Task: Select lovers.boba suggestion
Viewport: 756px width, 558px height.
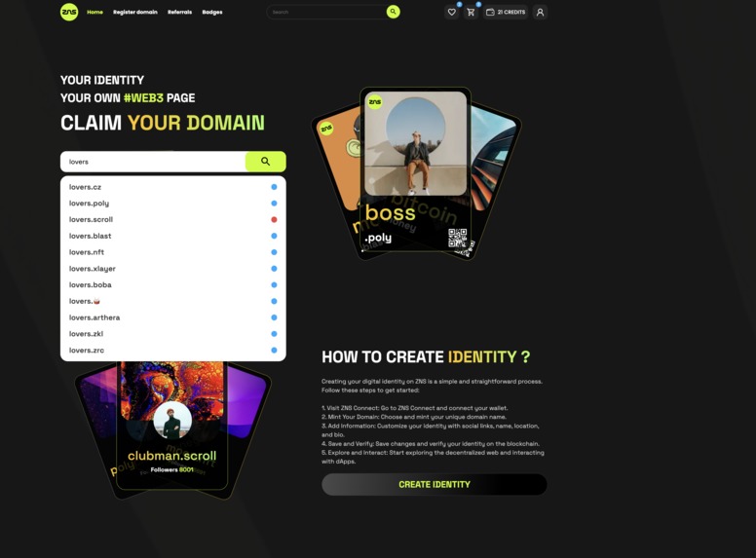Action: pos(173,284)
